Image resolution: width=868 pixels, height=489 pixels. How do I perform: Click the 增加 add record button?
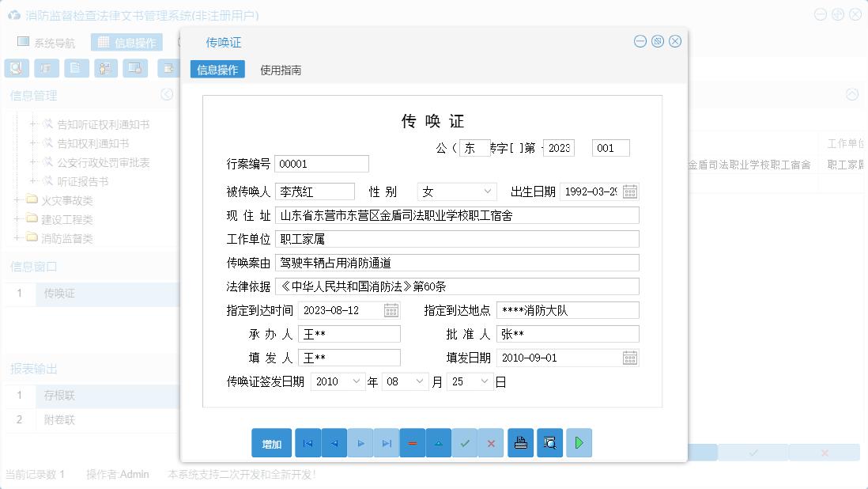pyautogui.click(x=271, y=442)
